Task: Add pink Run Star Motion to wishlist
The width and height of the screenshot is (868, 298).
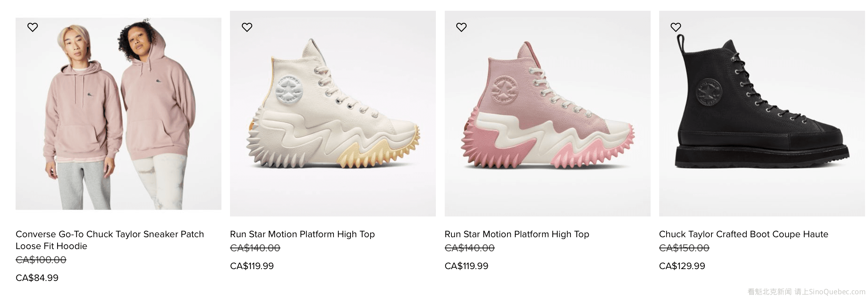Action: pyautogui.click(x=461, y=27)
